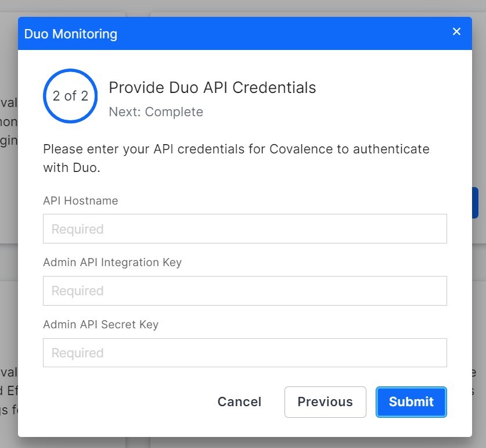Image resolution: width=486 pixels, height=448 pixels.
Task: Go back with the Previous button
Action: [325, 402]
